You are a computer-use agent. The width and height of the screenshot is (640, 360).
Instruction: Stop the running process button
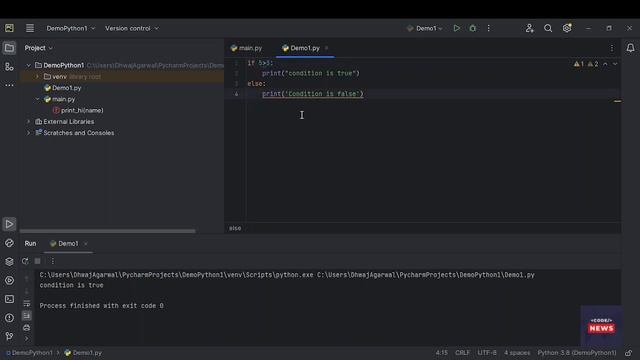coord(38,261)
